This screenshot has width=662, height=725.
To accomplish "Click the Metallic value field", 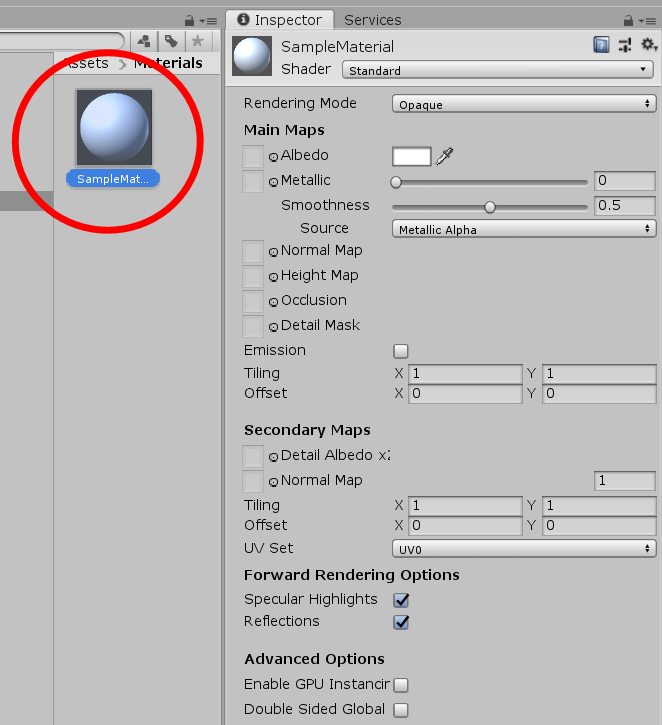I will [625, 180].
